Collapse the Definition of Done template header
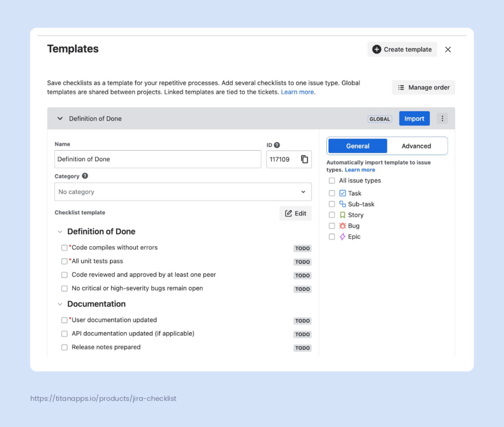The image size is (504, 427). (x=60, y=119)
